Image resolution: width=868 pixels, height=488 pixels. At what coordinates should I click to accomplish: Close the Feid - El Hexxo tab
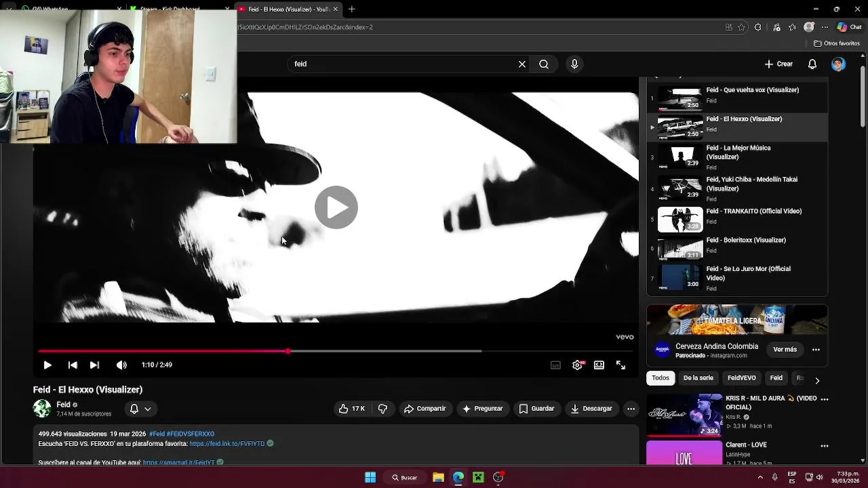[x=335, y=9]
